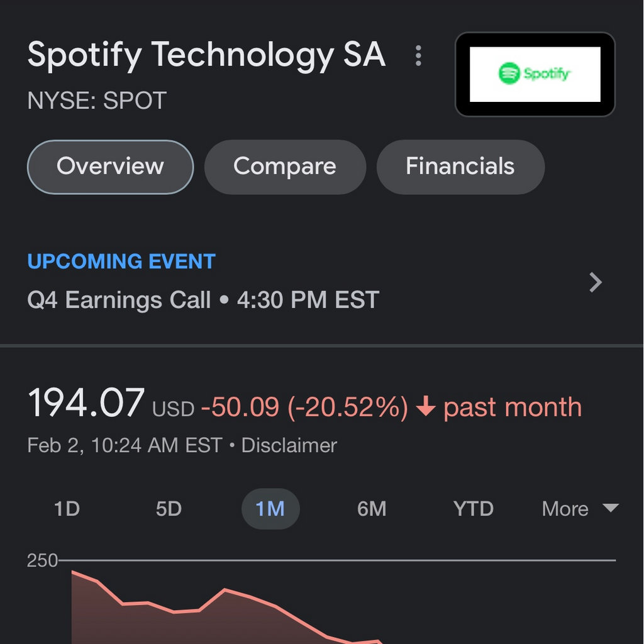The width and height of the screenshot is (644, 644).
Task: Select the 1D time range
Action: [67, 509]
